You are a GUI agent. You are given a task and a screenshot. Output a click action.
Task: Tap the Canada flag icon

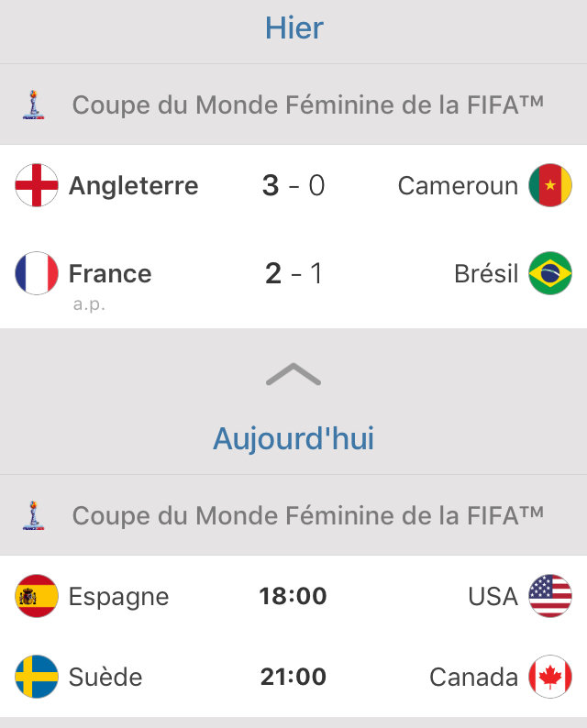[x=550, y=677]
